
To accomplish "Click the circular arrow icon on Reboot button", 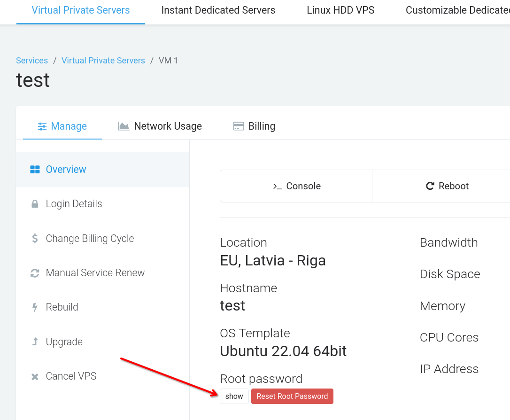I will coord(430,186).
